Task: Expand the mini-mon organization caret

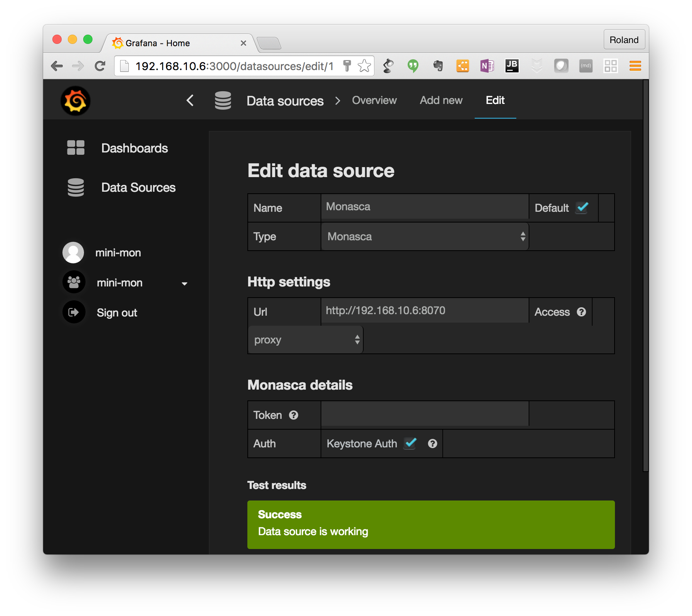Action: [185, 284]
